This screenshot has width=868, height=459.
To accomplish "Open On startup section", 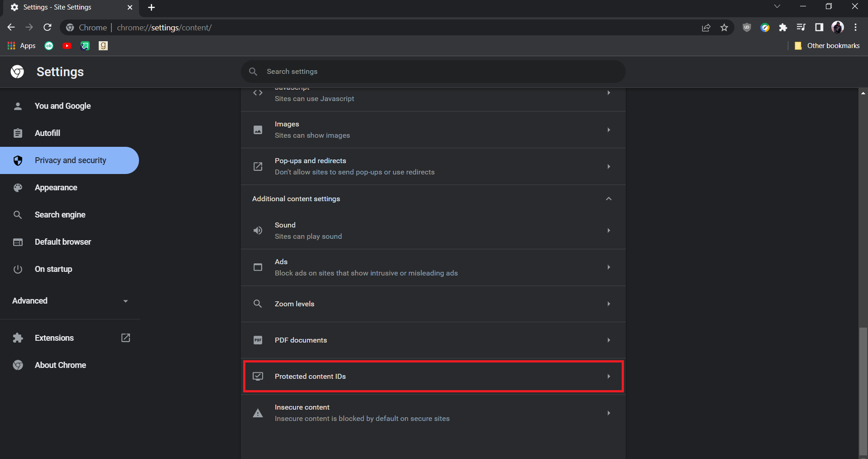I will click(x=70, y=269).
